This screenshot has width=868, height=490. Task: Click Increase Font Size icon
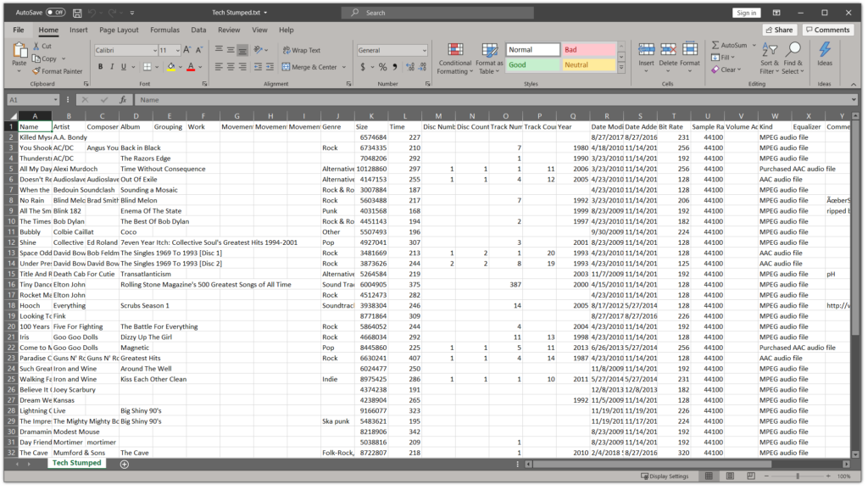[187, 50]
